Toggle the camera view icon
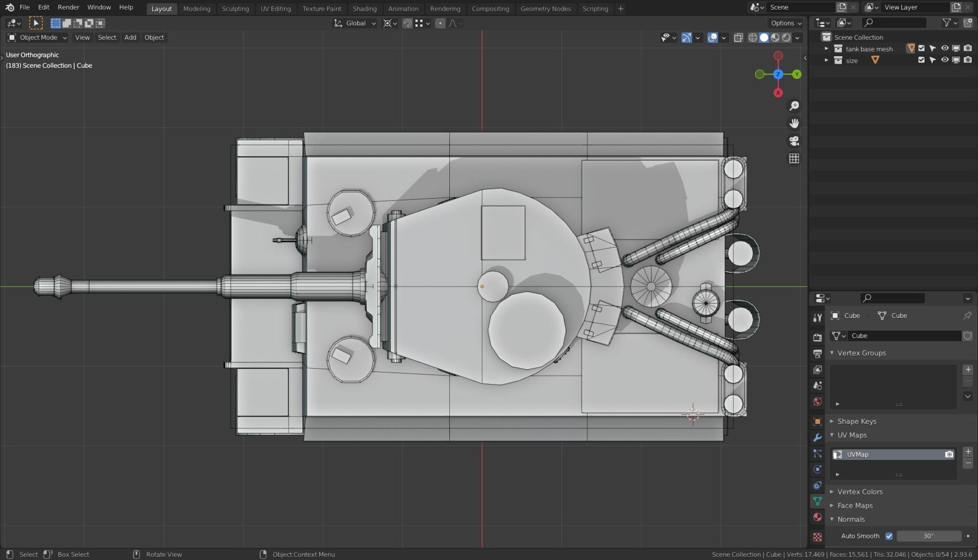The height and width of the screenshot is (560, 978). coord(794,141)
